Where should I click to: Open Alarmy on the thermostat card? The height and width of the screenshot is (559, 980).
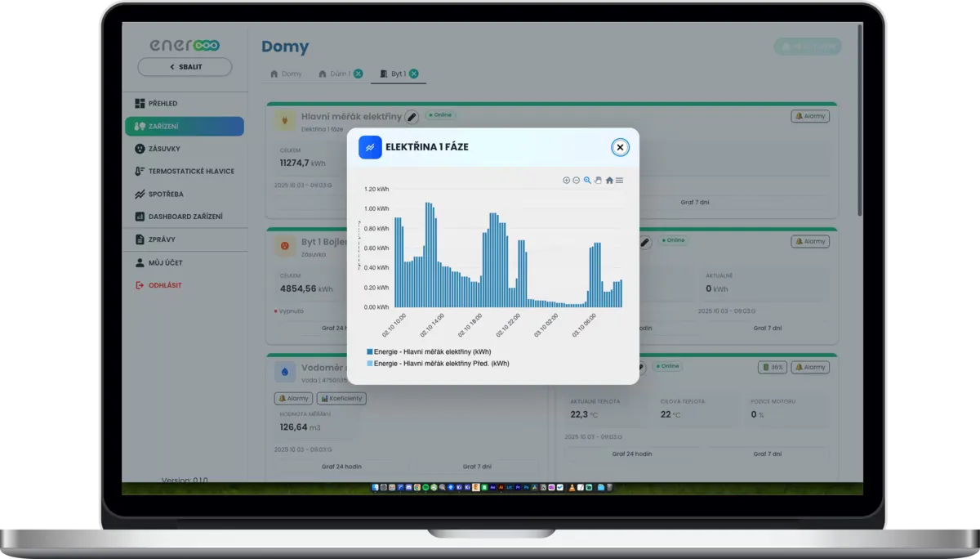point(810,367)
